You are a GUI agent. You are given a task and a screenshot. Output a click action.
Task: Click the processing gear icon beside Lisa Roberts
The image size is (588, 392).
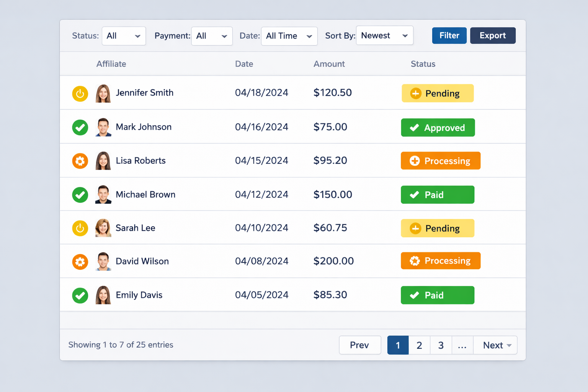click(x=80, y=161)
